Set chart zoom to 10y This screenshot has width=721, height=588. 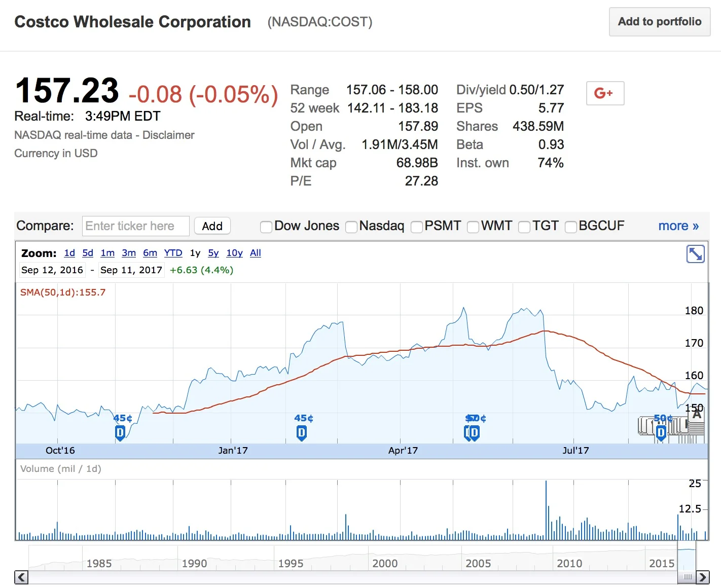[234, 253]
